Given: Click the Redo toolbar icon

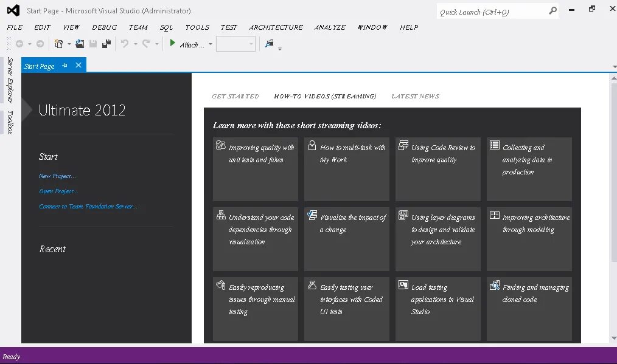Looking at the screenshot, I should pos(146,44).
